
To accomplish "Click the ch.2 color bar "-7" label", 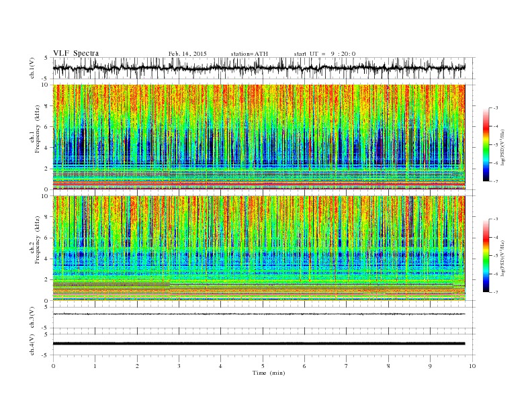I will coord(495,292).
